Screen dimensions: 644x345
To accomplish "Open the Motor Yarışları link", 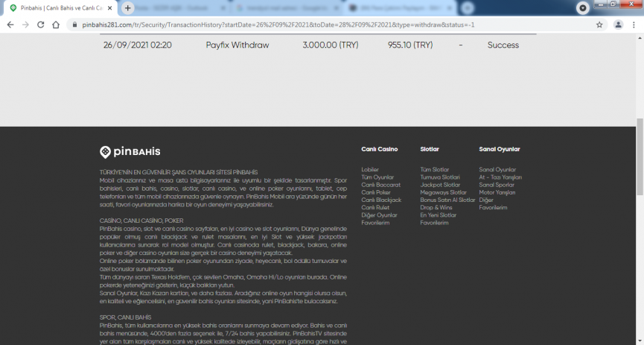I will pos(497,192).
